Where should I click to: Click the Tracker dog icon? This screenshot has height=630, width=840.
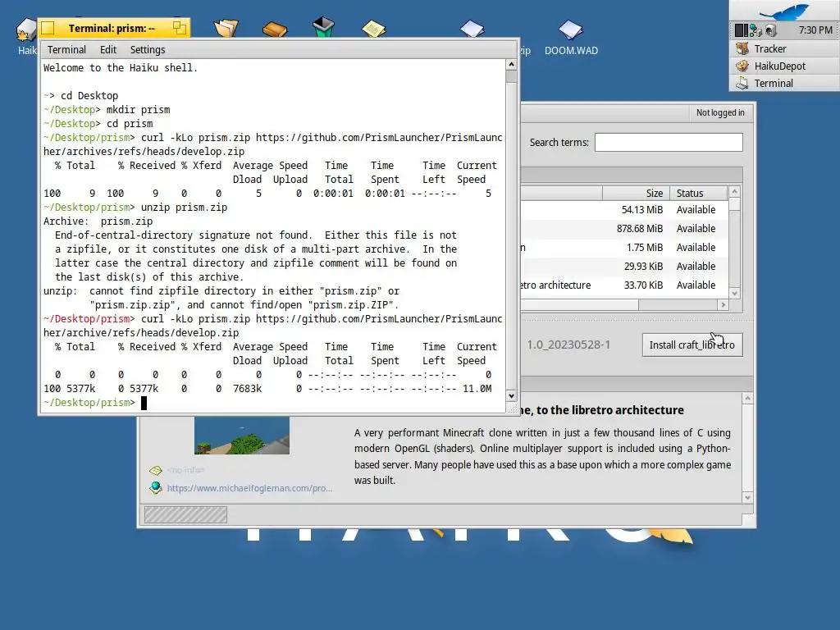pos(742,48)
